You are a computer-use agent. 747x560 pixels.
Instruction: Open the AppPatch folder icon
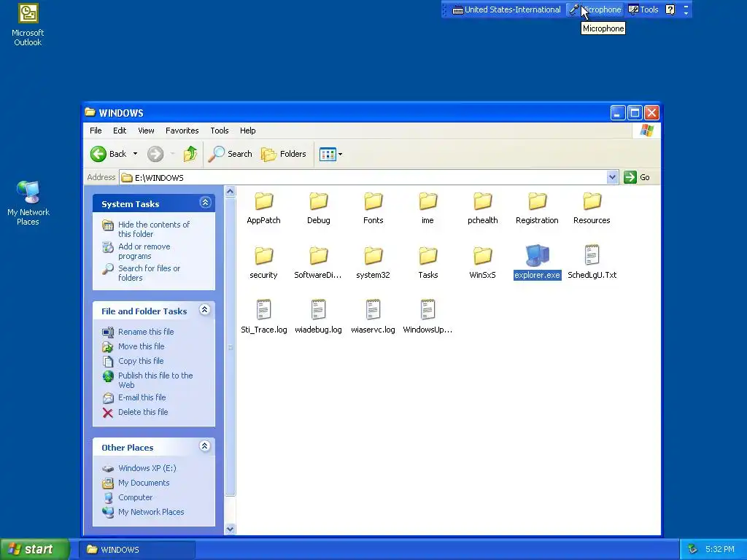pyautogui.click(x=263, y=201)
